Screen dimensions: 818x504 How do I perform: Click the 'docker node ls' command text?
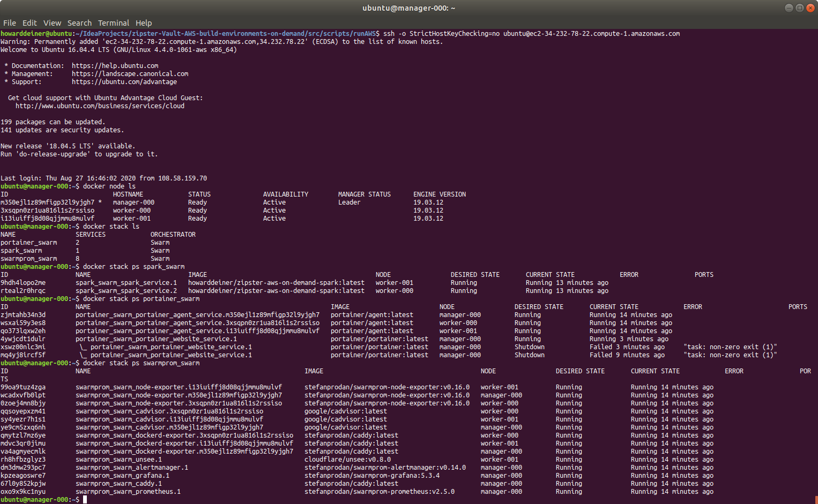tap(109, 186)
